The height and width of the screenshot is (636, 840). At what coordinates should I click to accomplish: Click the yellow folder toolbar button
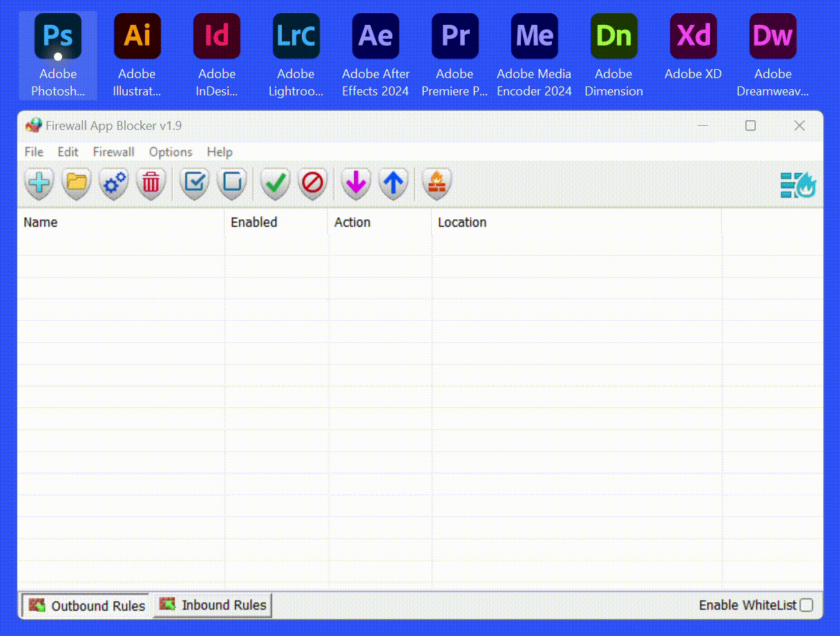pyautogui.click(x=77, y=184)
